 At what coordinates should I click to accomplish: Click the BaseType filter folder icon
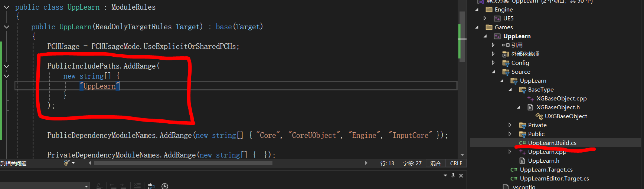pyautogui.click(x=522, y=90)
